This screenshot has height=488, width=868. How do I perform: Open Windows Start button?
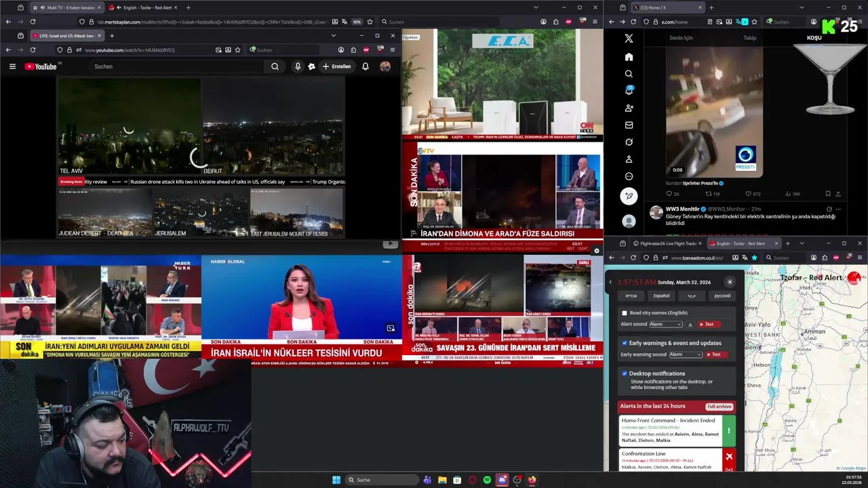pos(336,480)
